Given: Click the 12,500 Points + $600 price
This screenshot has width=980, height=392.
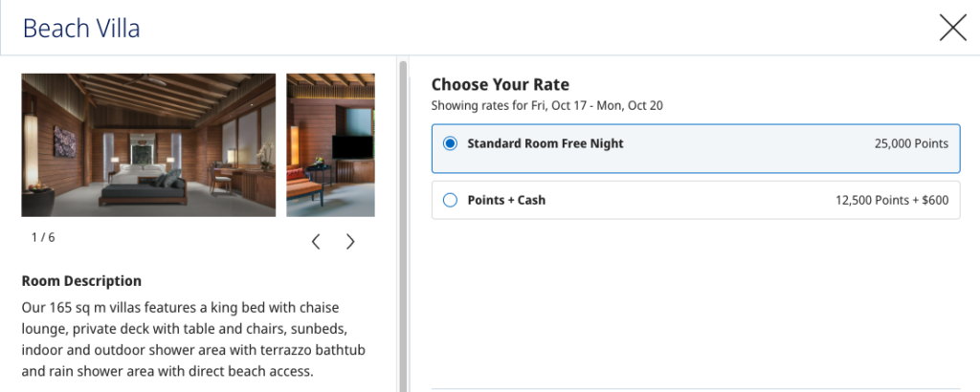Looking at the screenshot, I should pyautogui.click(x=892, y=201).
